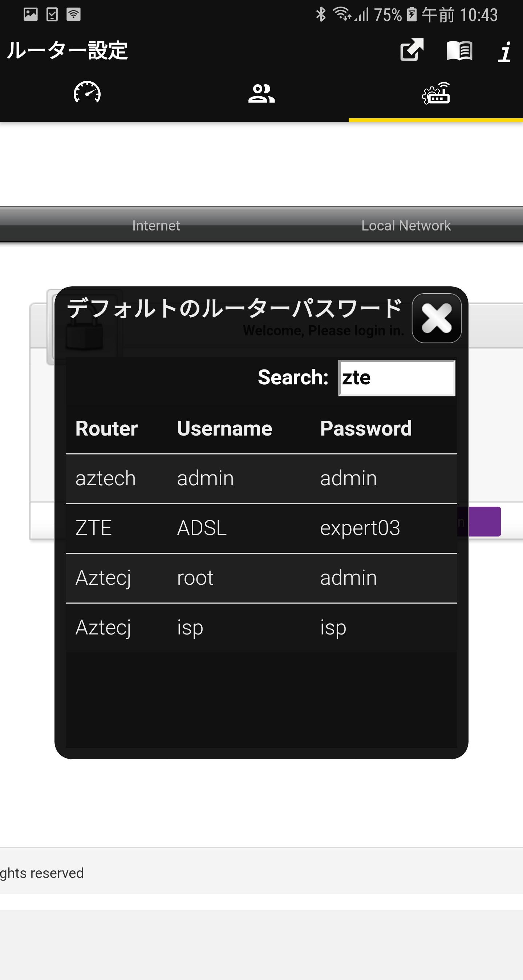Open the Local Network menu item
Viewport: 523px width, 980px height.
(x=406, y=226)
